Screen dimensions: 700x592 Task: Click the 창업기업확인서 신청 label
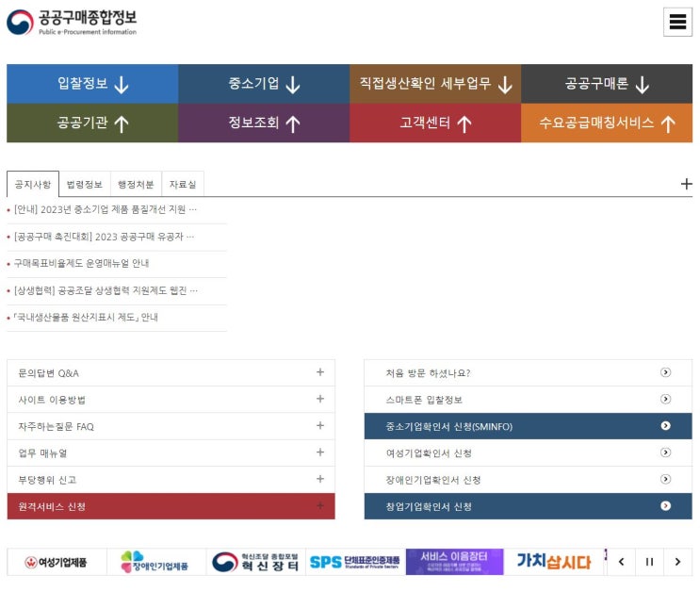[x=429, y=507]
